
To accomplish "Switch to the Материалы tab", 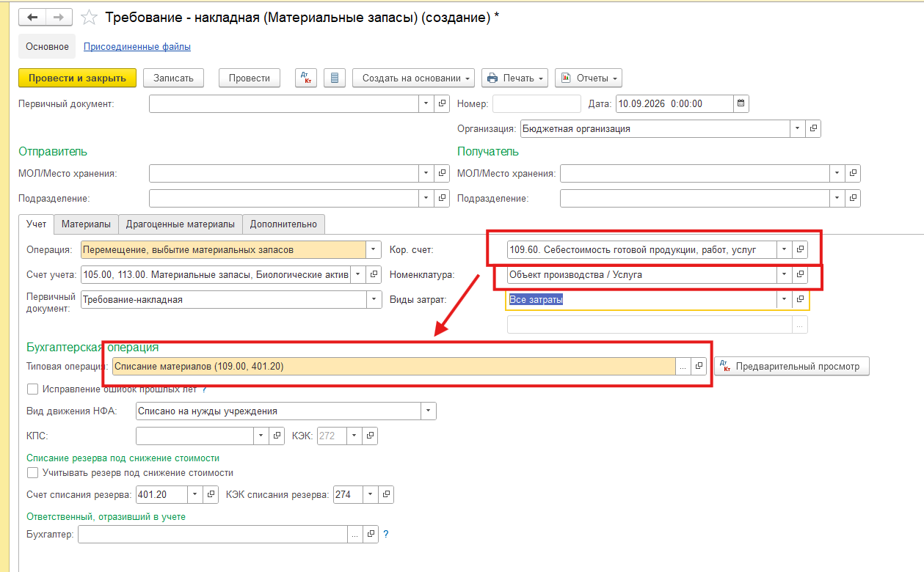I will point(86,224).
